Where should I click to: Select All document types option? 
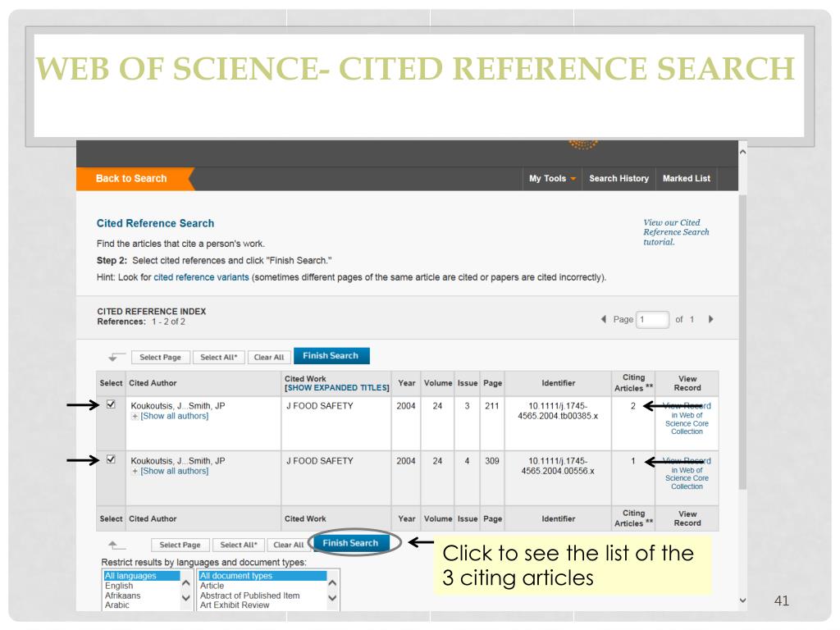(262, 576)
